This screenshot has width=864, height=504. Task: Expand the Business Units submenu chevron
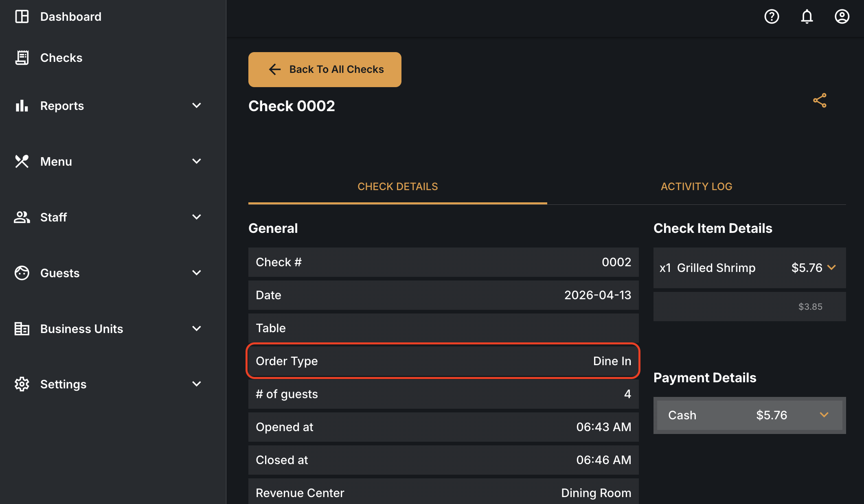point(197,329)
